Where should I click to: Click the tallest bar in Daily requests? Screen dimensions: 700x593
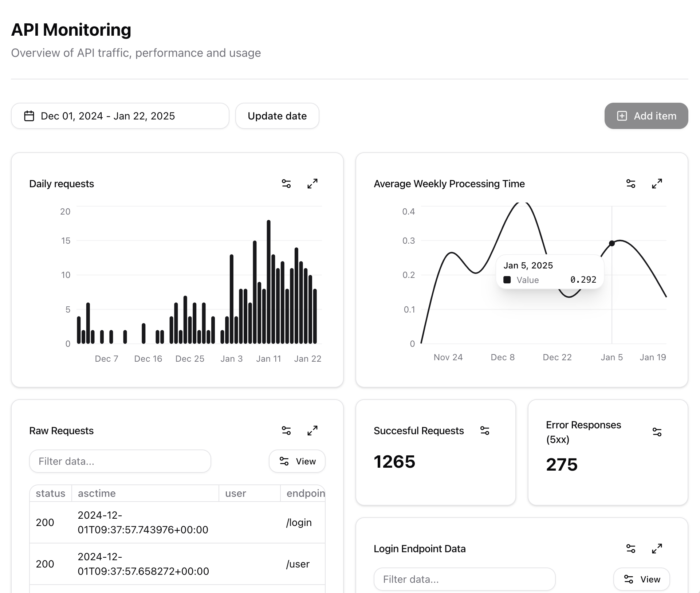tap(269, 282)
